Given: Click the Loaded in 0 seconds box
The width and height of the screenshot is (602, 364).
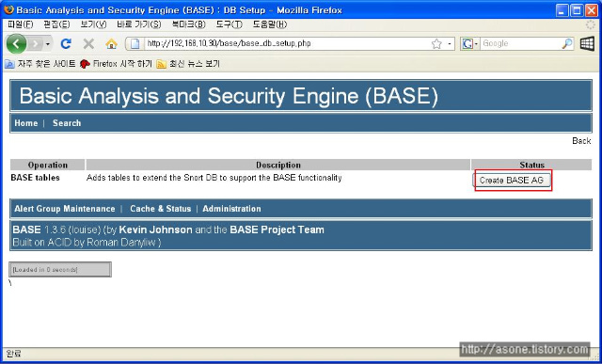Looking at the screenshot, I should [x=60, y=270].
